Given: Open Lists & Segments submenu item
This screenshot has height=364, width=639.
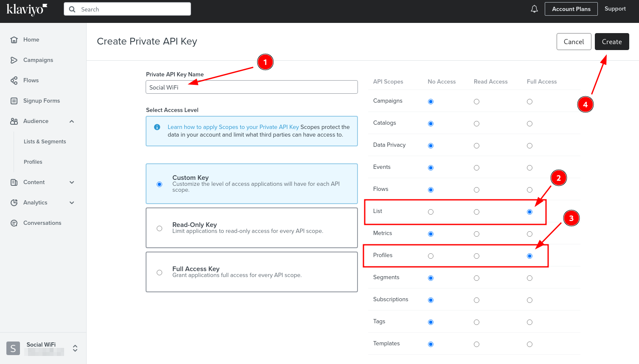Looking at the screenshot, I should pos(45,142).
